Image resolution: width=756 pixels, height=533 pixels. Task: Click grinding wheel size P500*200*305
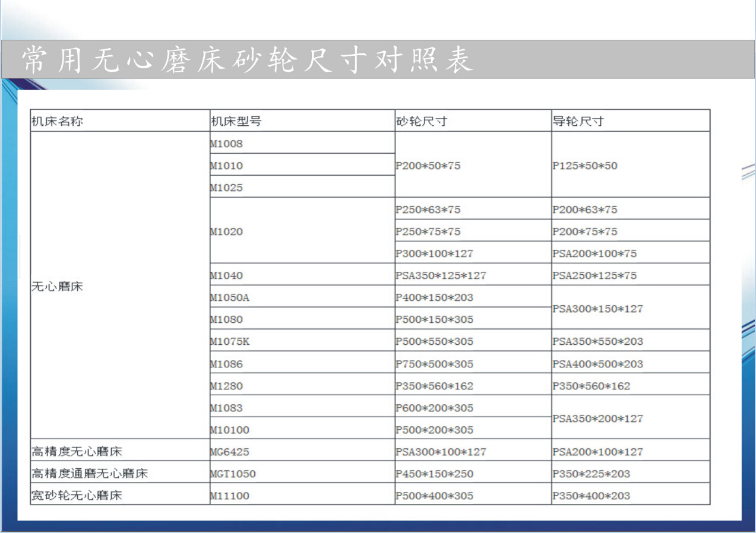pyautogui.click(x=473, y=428)
